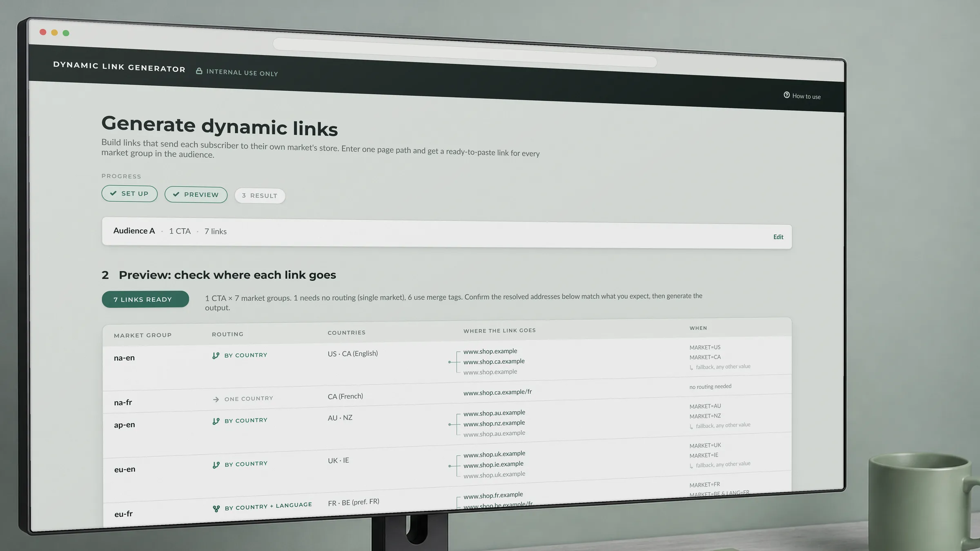Go to the Set Up progress step
The width and height of the screenshot is (980, 551).
click(129, 193)
